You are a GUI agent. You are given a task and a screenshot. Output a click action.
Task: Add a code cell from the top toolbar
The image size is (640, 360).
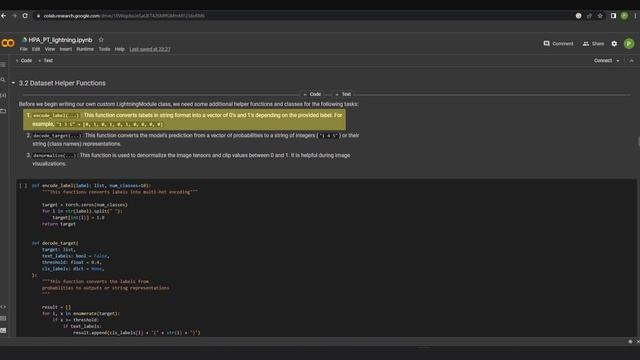pyautogui.click(x=24, y=60)
